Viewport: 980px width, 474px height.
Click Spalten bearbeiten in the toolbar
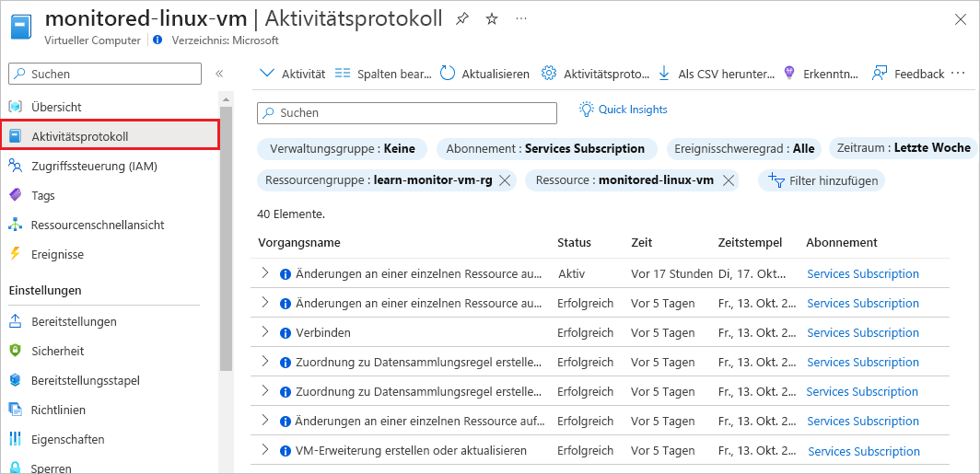(x=383, y=74)
